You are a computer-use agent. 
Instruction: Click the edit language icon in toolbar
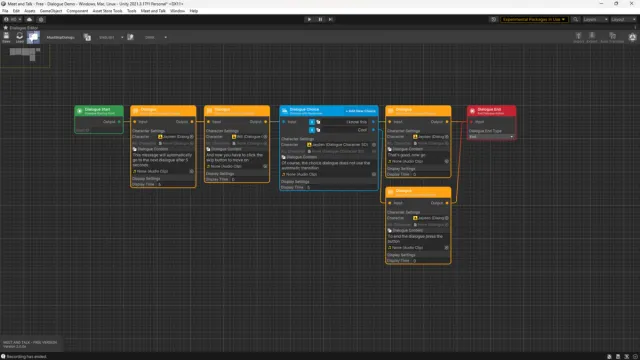[130, 37]
